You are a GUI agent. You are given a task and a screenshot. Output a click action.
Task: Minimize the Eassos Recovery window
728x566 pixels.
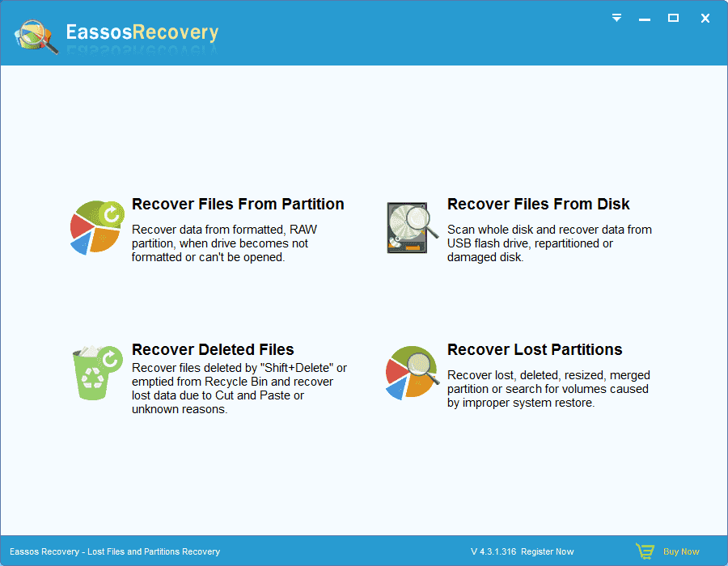coord(645,19)
